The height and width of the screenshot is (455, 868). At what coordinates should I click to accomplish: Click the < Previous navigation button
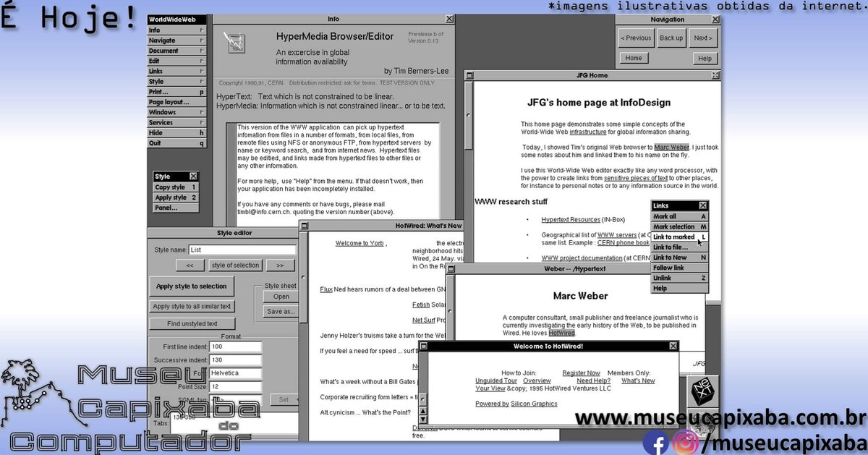[636, 38]
